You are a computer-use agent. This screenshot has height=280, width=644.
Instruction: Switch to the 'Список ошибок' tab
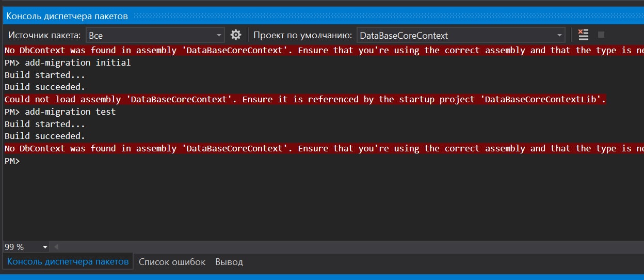(172, 262)
